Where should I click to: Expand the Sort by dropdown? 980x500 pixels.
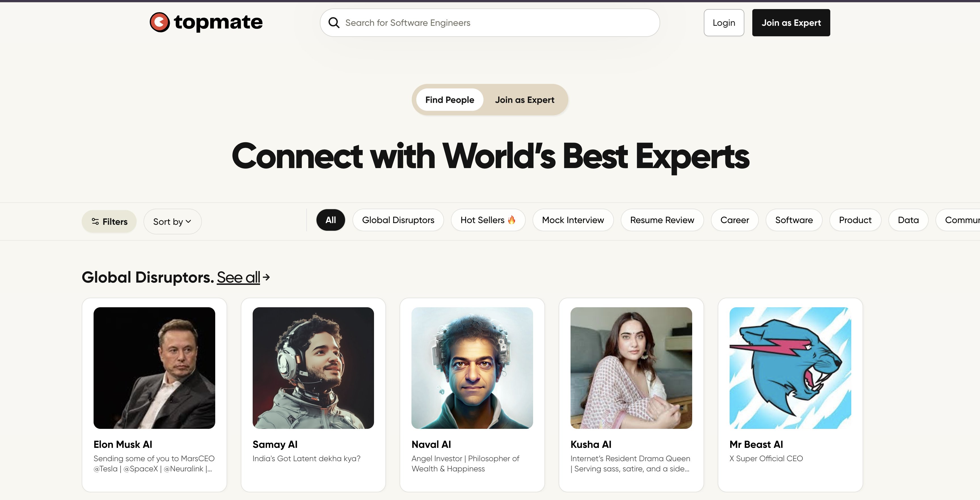pyautogui.click(x=172, y=222)
